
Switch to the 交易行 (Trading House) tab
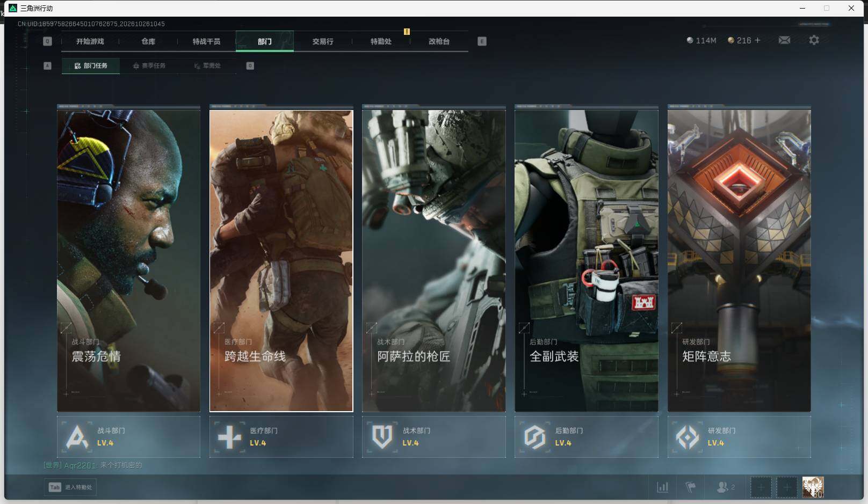point(323,41)
